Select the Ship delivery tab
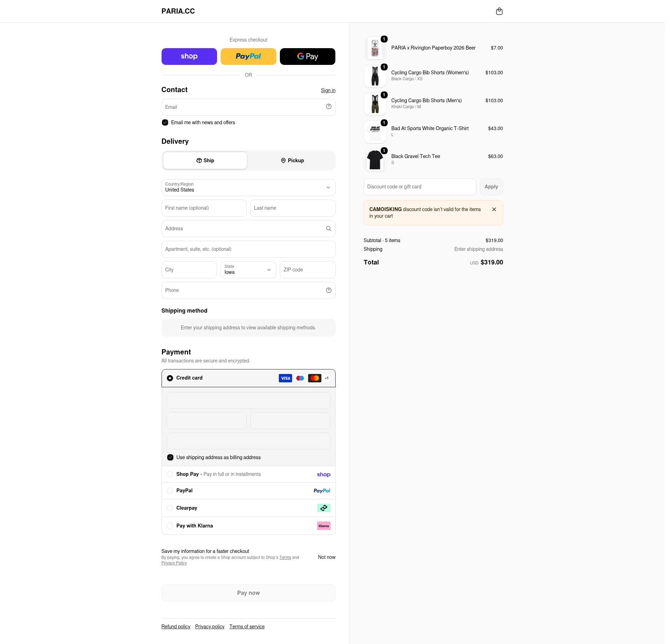The image size is (670, 644). pos(205,160)
